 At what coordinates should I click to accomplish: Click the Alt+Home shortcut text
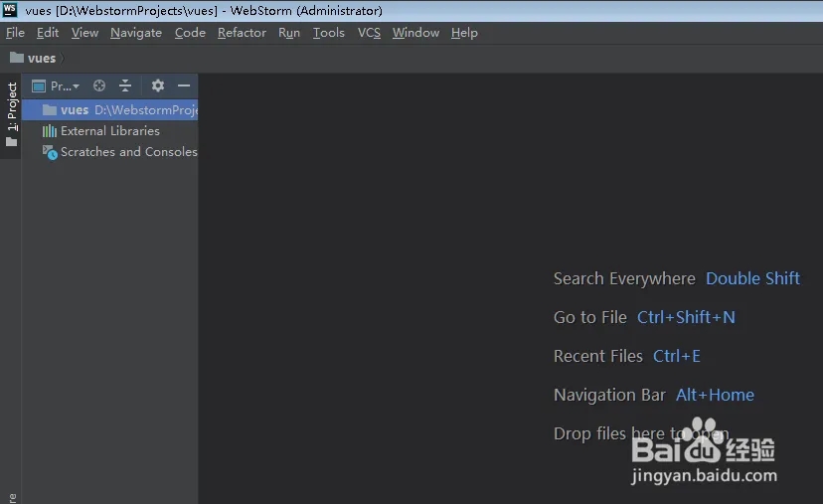coord(715,395)
